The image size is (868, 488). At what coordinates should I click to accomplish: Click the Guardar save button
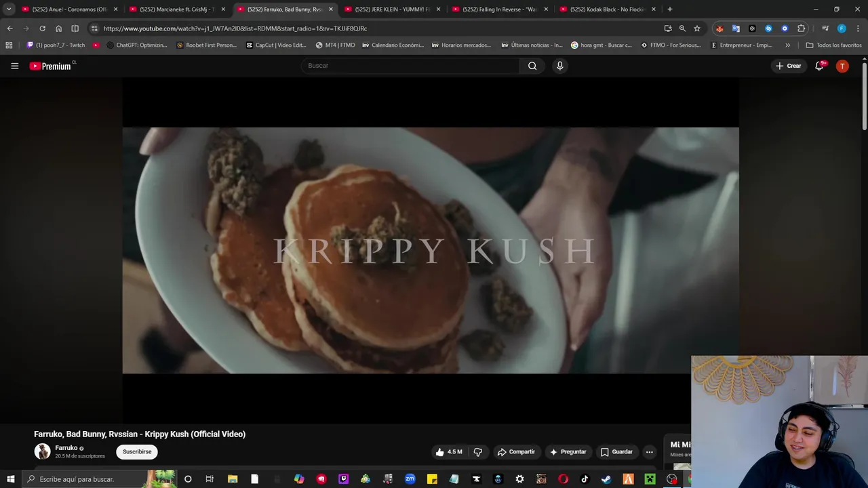tap(616, 452)
